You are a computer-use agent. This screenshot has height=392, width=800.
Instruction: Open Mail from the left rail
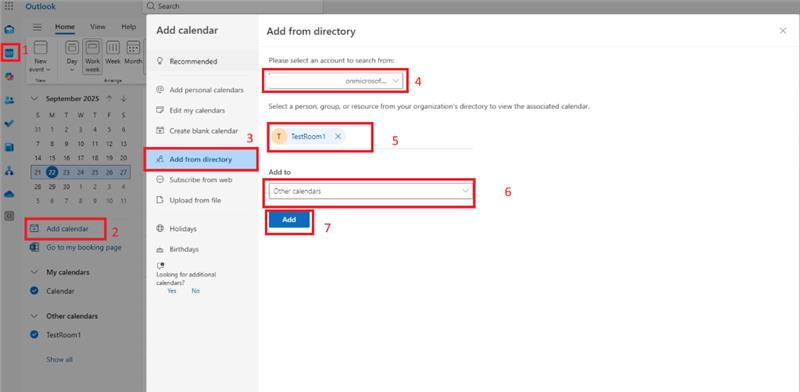pos(9,29)
